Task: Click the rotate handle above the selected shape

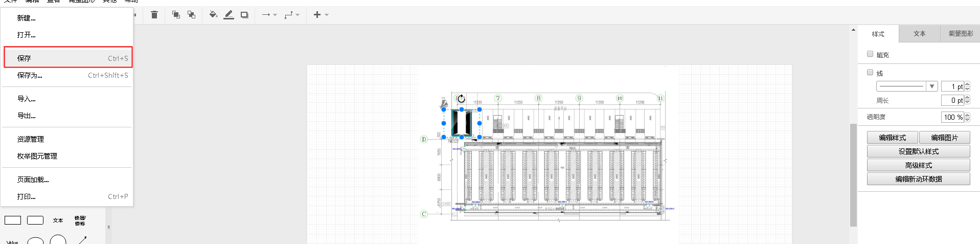Action: pyautogui.click(x=461, y=99)
